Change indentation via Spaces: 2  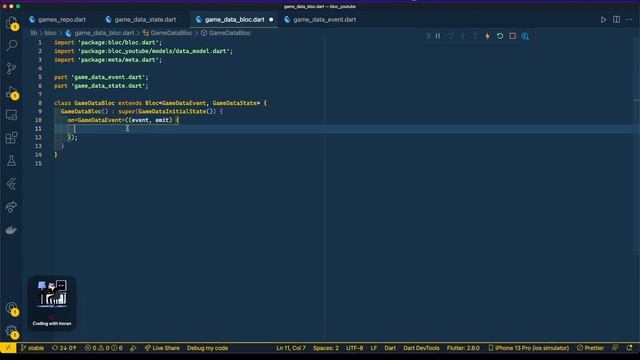tap(325, 348)
